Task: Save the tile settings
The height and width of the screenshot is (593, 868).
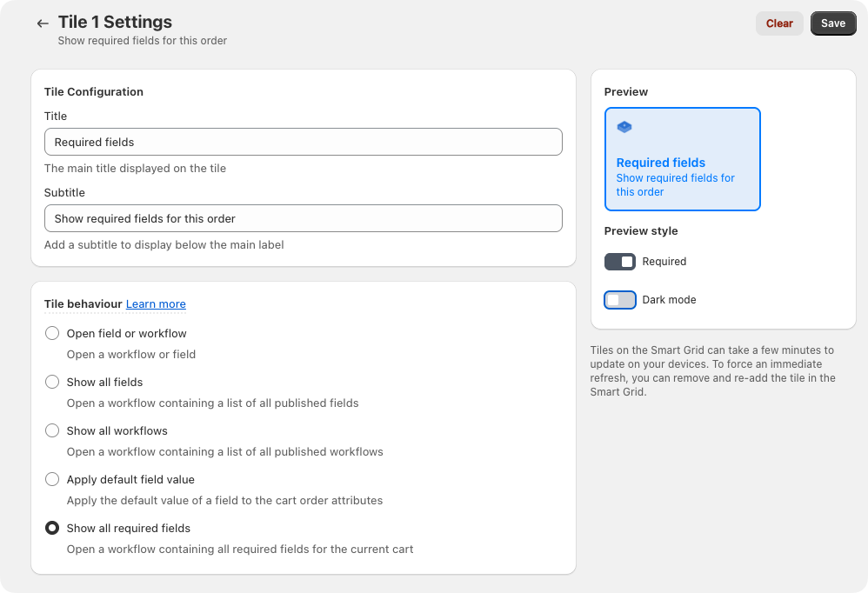Action: click(x=832, y=23)
